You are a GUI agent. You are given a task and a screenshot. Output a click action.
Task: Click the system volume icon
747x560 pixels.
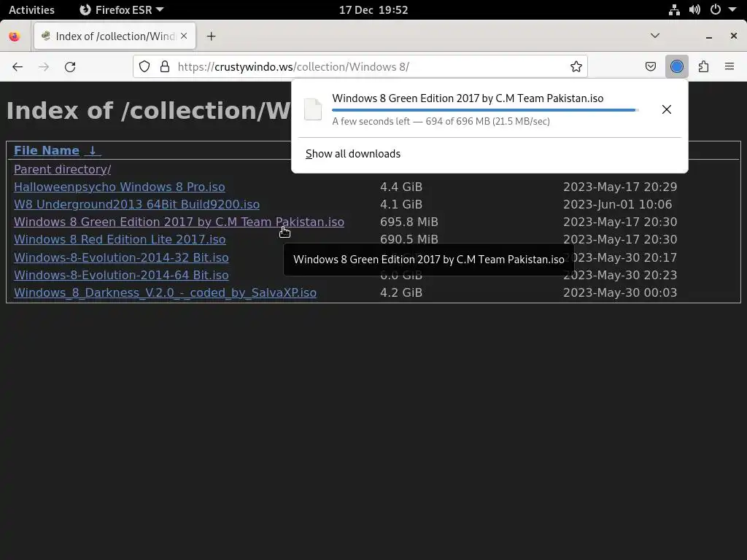coord(694,9)
